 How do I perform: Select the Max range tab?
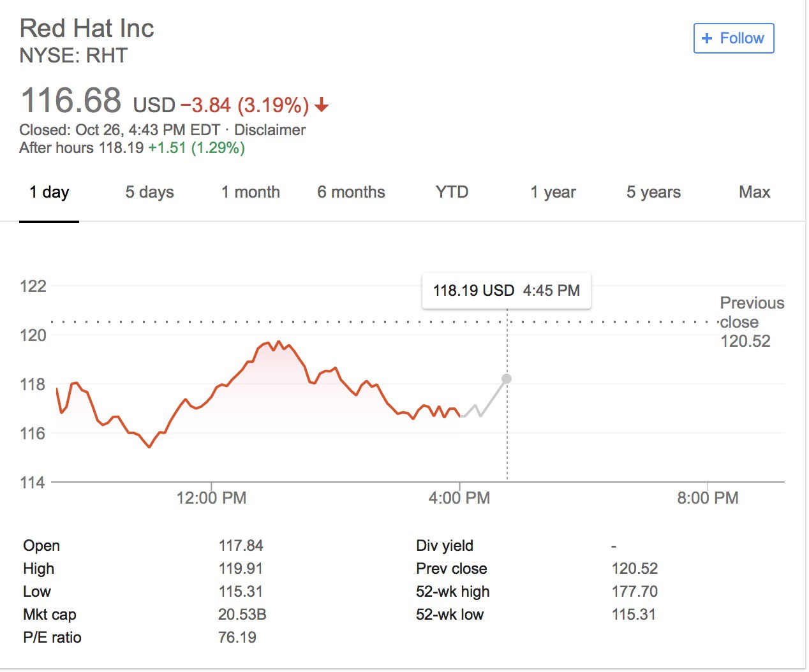coord(754,193)
